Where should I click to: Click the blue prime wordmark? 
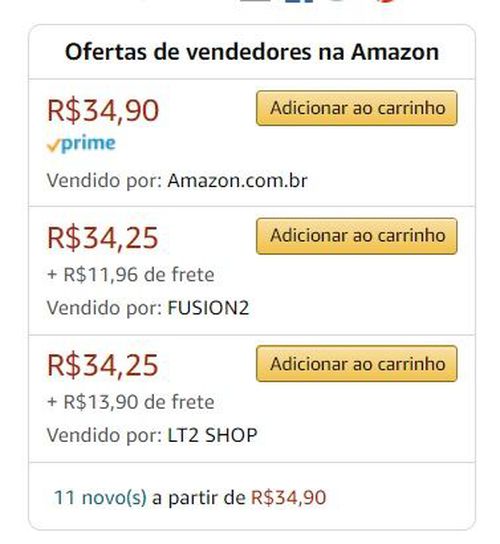click(x=88, y=144)
